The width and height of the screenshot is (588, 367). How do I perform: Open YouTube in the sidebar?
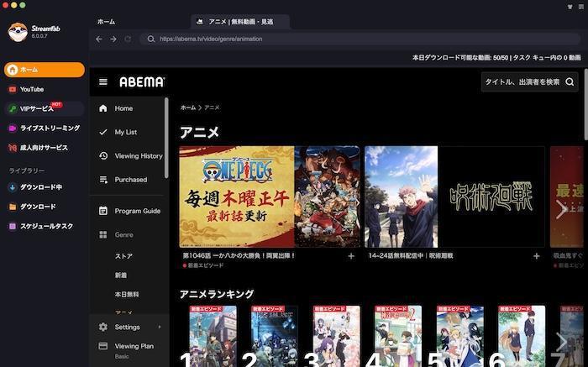[x=45, y=89]
